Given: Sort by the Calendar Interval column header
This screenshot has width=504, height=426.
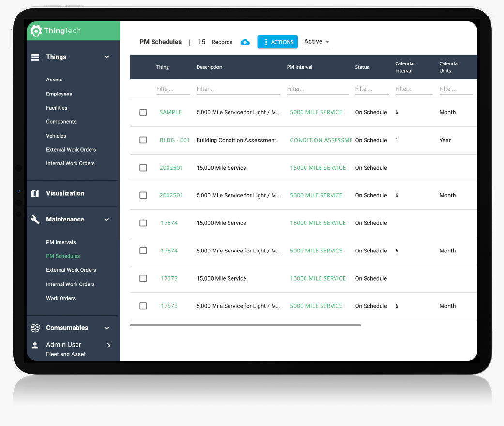Looking at the screenshot, I should [405, 67].
